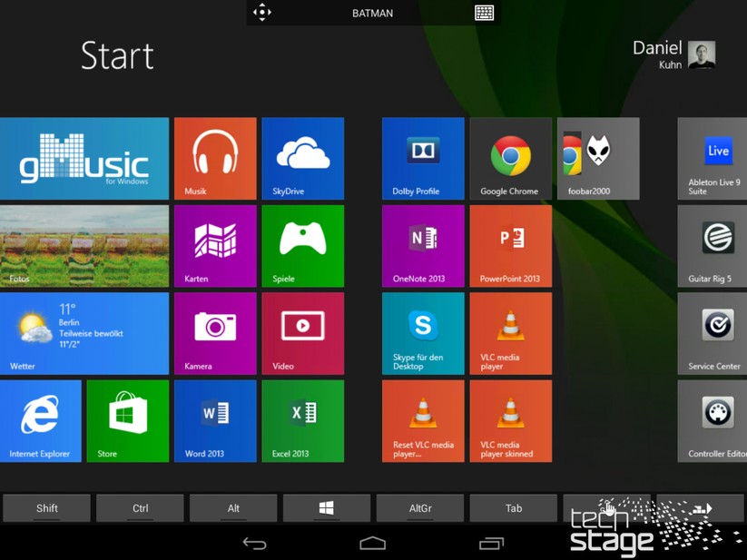Open the Store tile
Screen dimensions: 747x560
tap(128, 421)
